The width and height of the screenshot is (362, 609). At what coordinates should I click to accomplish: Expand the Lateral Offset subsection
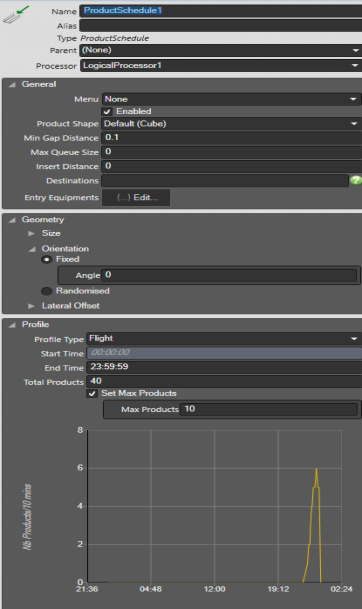pos(31,306)
